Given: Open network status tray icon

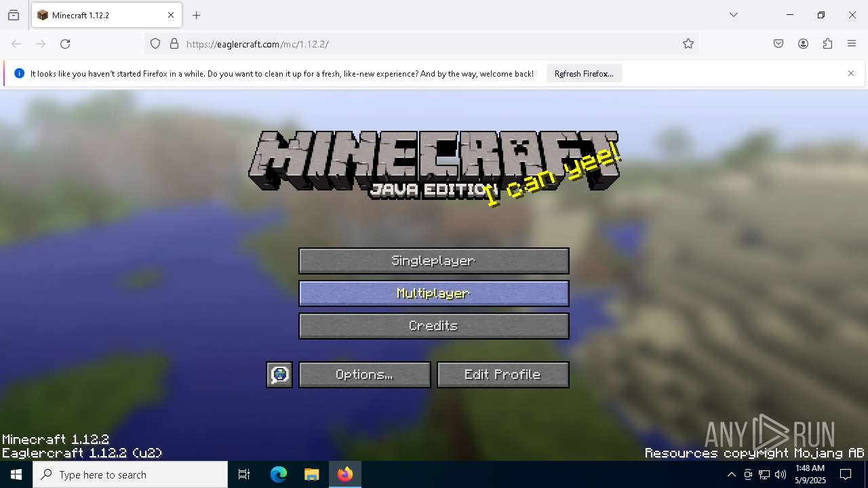Looking at the screenshot, I should [x=764, y=474].
